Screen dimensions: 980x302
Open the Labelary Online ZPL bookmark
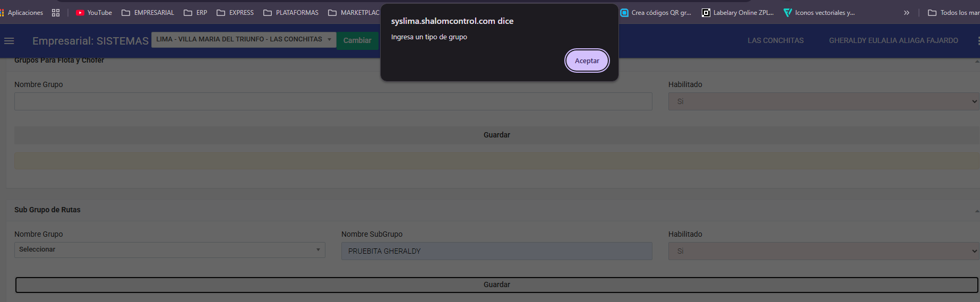738,13
